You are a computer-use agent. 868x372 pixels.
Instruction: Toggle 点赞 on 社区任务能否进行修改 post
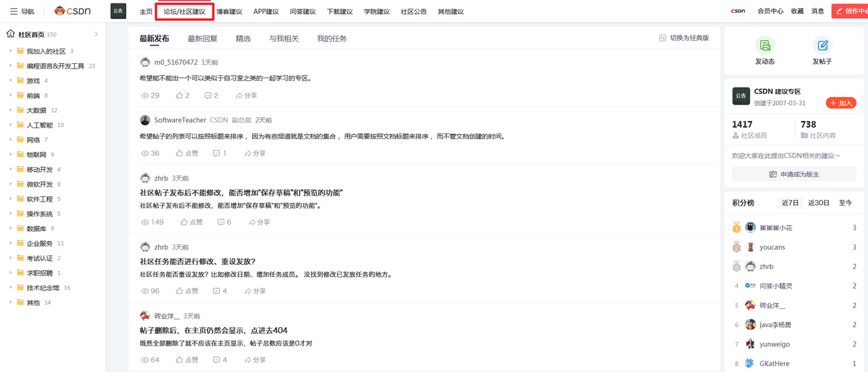[x=180, y=291]
